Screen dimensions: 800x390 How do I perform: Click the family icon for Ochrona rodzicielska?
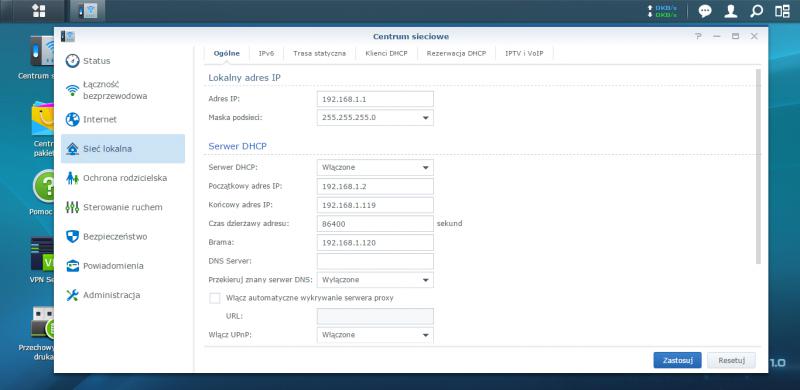73,178
